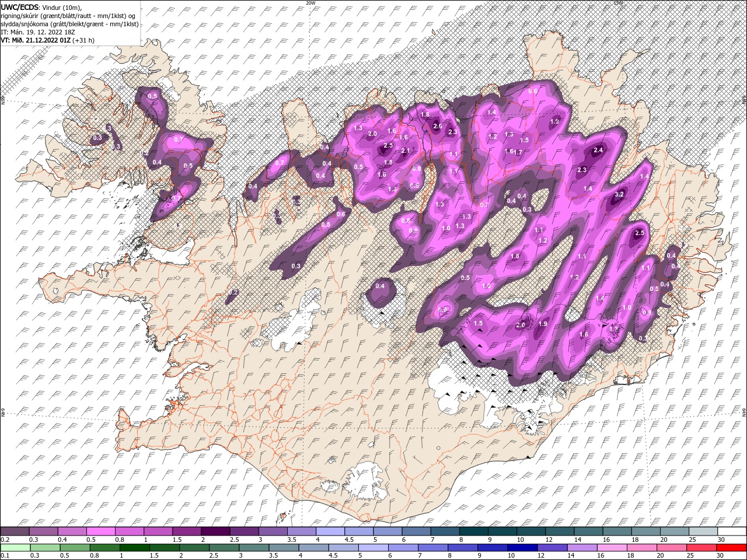Click the 0.1 label in the lower legend

point(5,555)
